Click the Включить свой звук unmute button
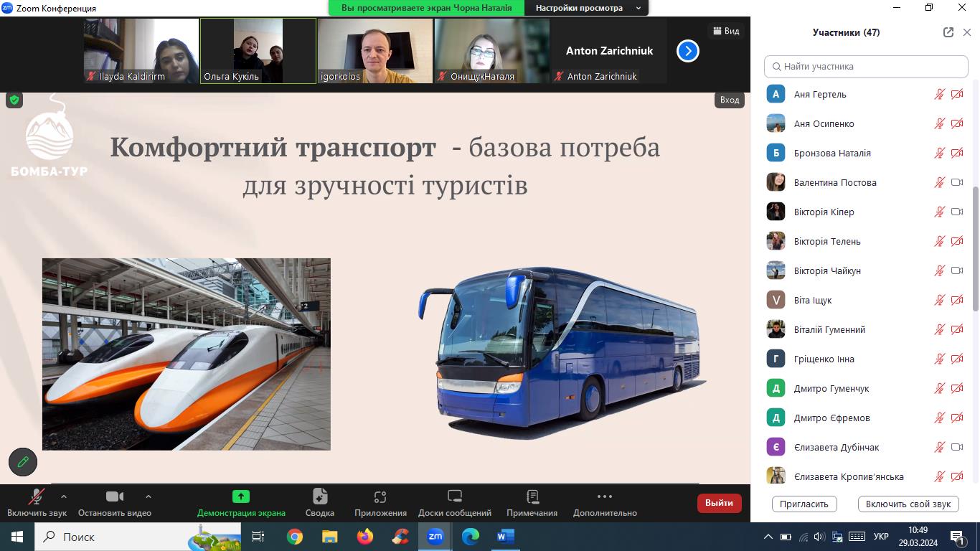980x551 pixels. pos(908,504)
